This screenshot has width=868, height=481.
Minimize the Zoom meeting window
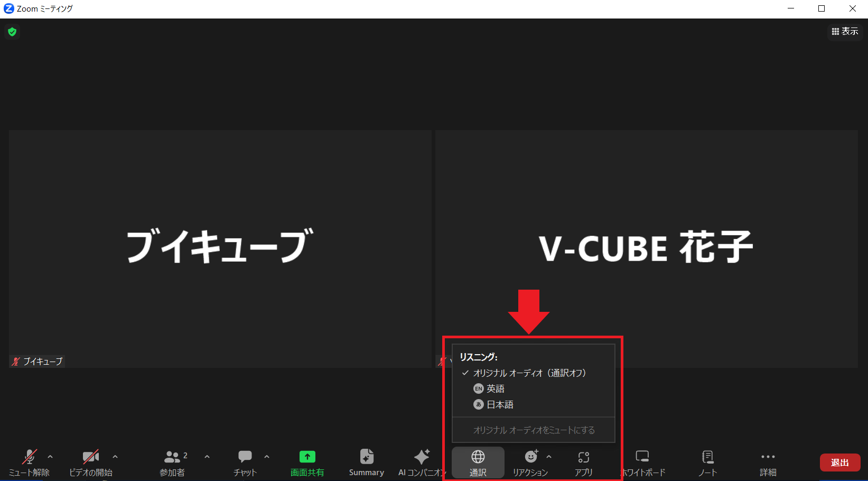point(791,8)
